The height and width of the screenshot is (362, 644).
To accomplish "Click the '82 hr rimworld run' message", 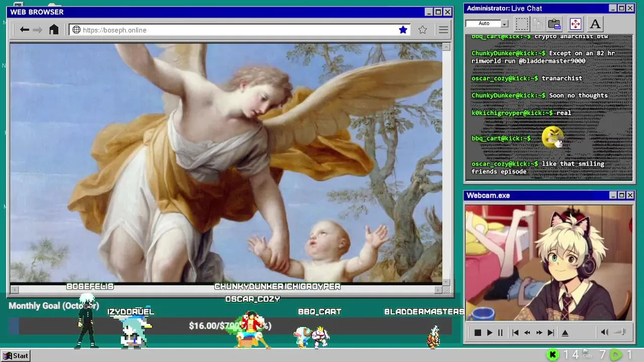I will coord(543,57).
